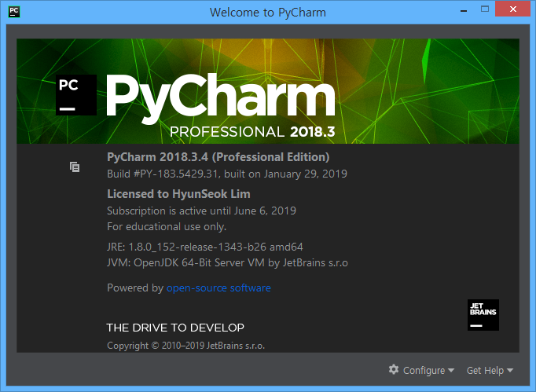Click Subscription is active until June 6, 2019
The height and width of the screenshot is (392, 536).
pos(201,211)
